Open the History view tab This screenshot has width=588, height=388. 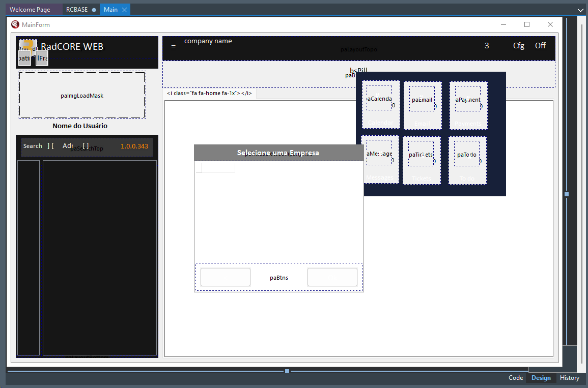[569, 378]
